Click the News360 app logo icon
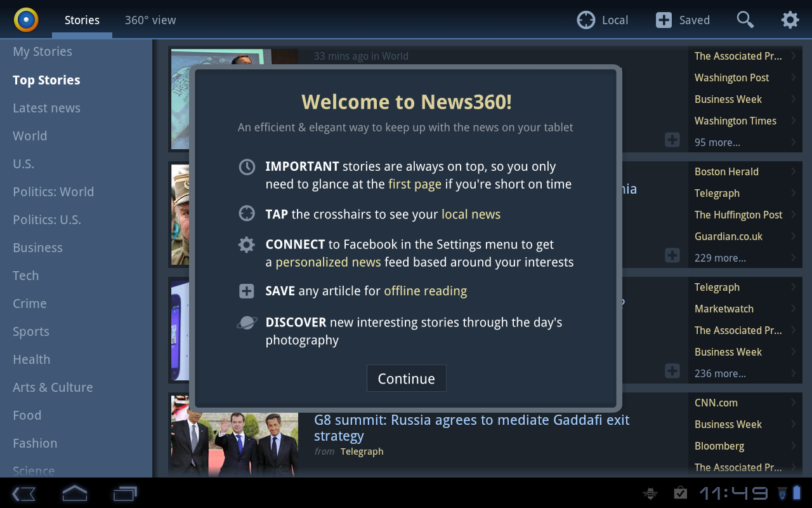Viewport: 812px width, 508px height. pyautogui.click(x=26, y=20)
